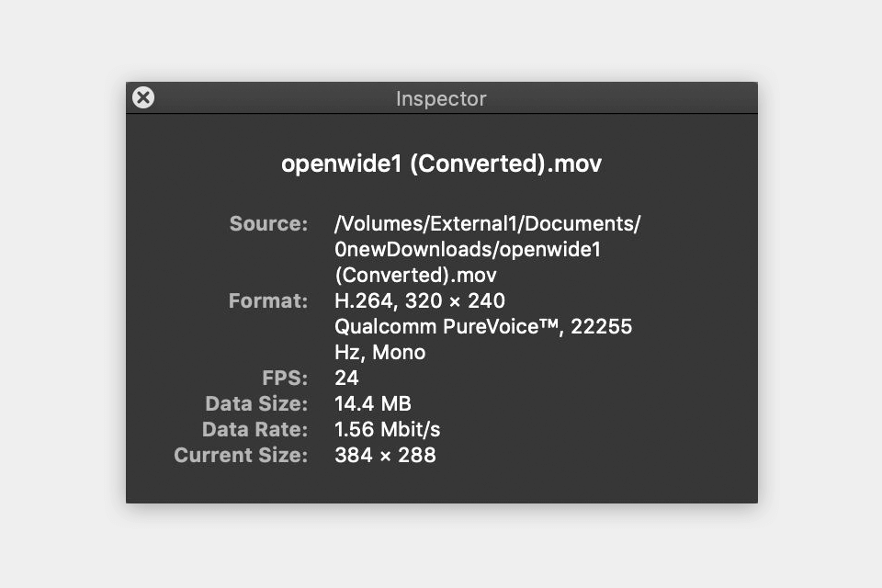The width and height of the screenshot is (882, 588).
Task: Click the Format label
Action: click(267, 300)
